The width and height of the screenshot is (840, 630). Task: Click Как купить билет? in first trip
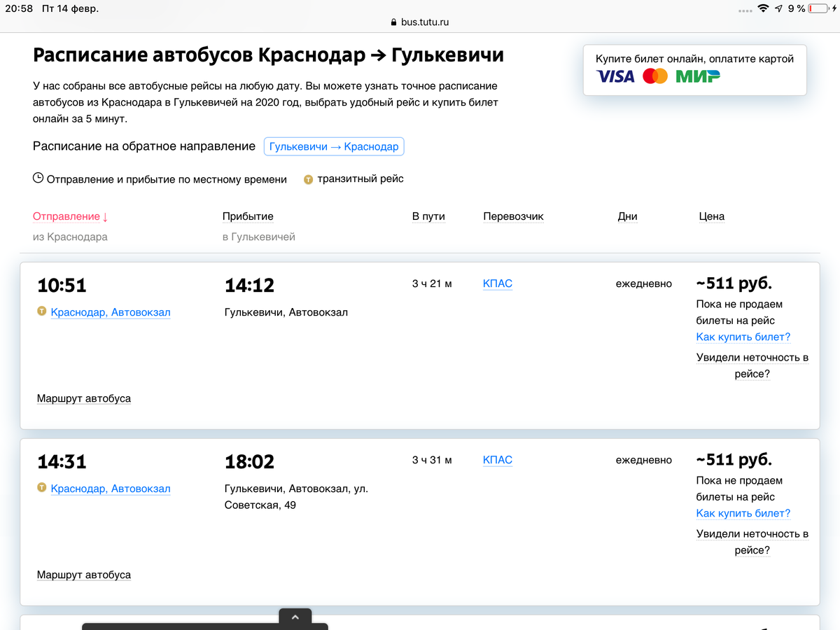pyautogui.click(x=743, y=337)
